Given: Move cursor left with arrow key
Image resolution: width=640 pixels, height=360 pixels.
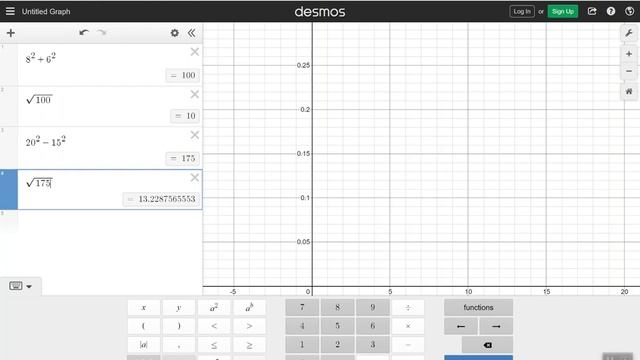Looking at the screenshot, I should pos(461,326).
